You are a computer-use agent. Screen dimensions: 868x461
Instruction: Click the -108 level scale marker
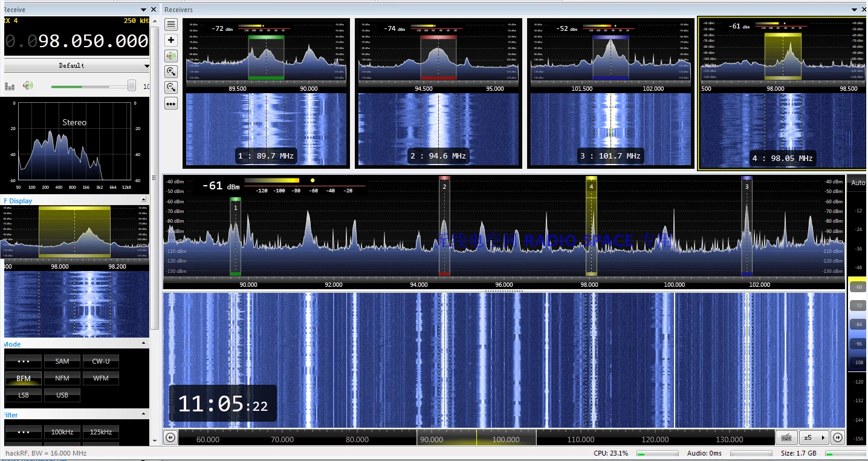(x=858, y=362)
